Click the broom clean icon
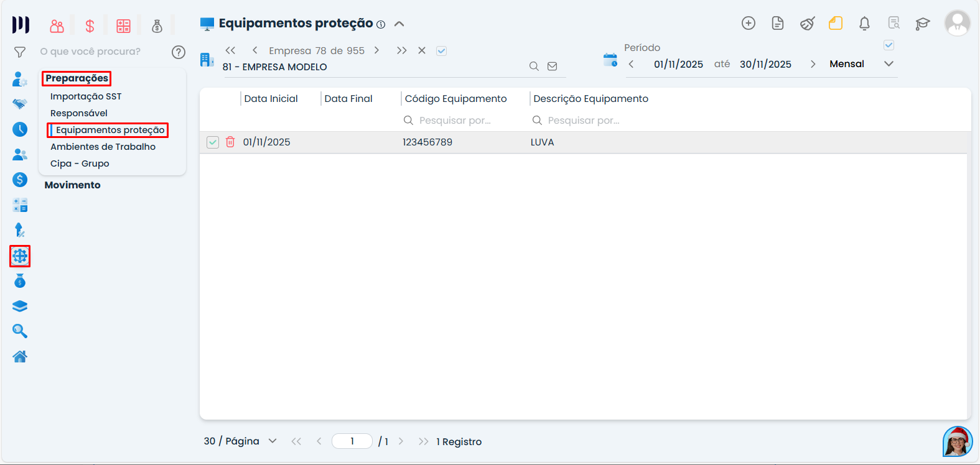The image size is (980, 465). coord(807,24)
